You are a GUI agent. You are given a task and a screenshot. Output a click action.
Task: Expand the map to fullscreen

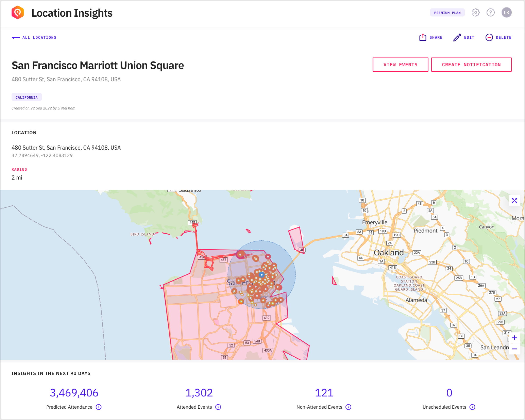[x=514, y=201]
